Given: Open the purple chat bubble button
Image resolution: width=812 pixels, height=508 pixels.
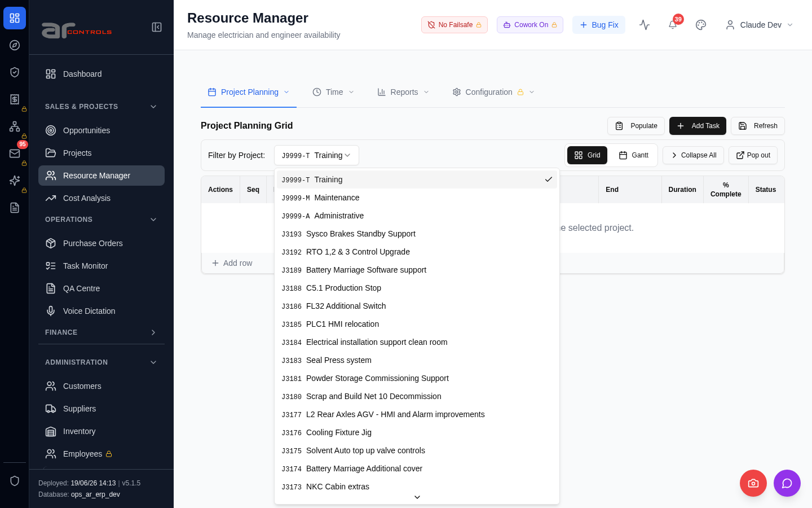Looking at the screenshot, I should [x=787, y=483].
